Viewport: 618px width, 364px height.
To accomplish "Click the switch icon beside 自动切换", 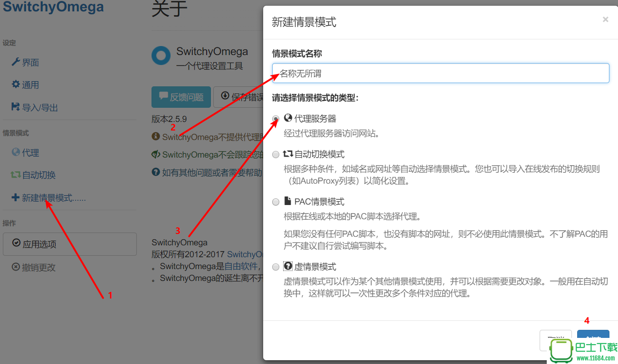I will coord(16,175).
